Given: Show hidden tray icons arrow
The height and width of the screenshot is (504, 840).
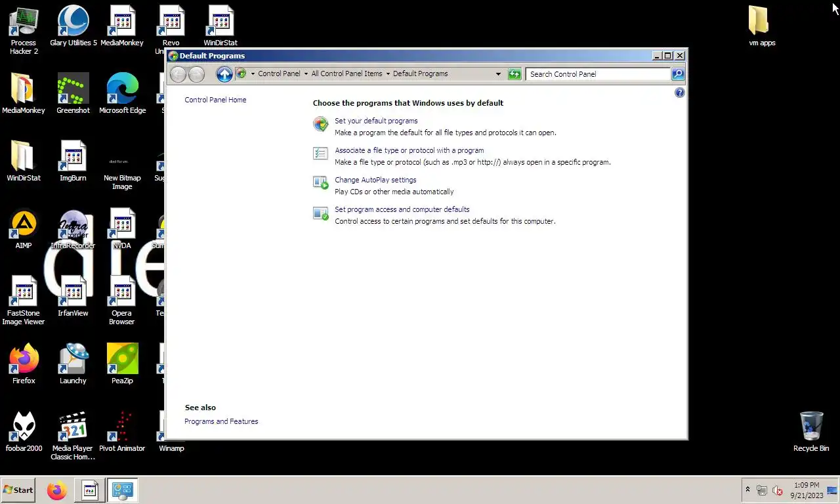Looking at the screenshot, I should click(x=747, y=490).
